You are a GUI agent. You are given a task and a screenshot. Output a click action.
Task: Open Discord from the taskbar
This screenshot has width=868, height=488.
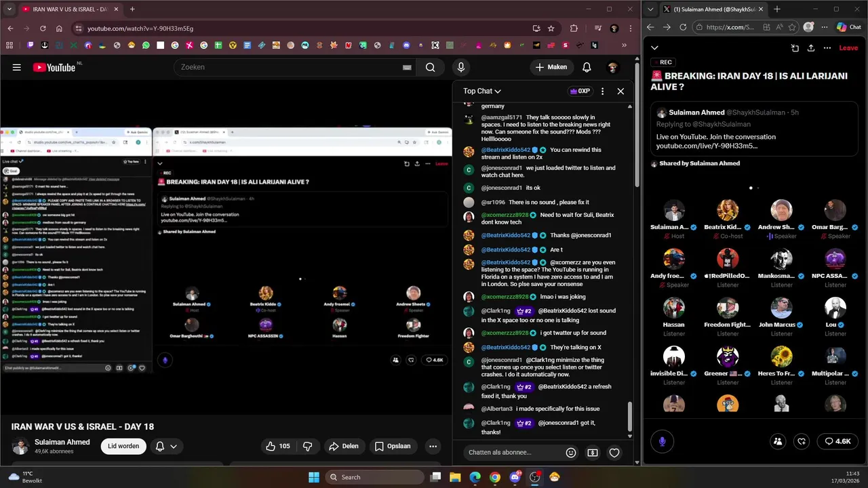tap(515, 477)
